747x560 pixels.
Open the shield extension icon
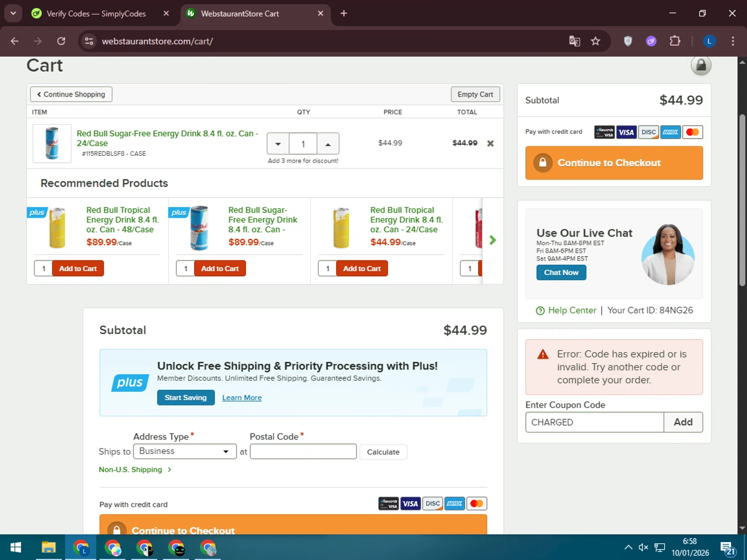(x=628, y=41)
